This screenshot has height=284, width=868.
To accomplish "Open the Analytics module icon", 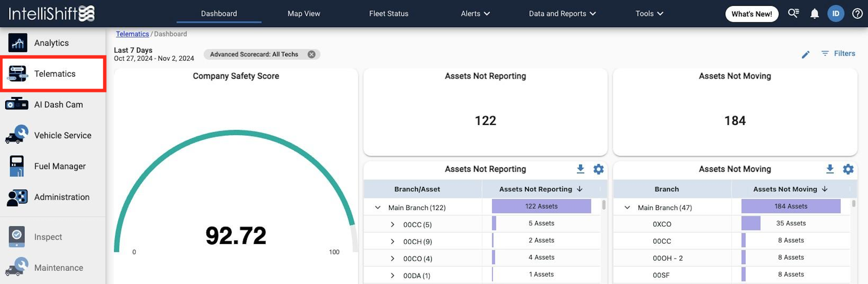I will [17, 43].
